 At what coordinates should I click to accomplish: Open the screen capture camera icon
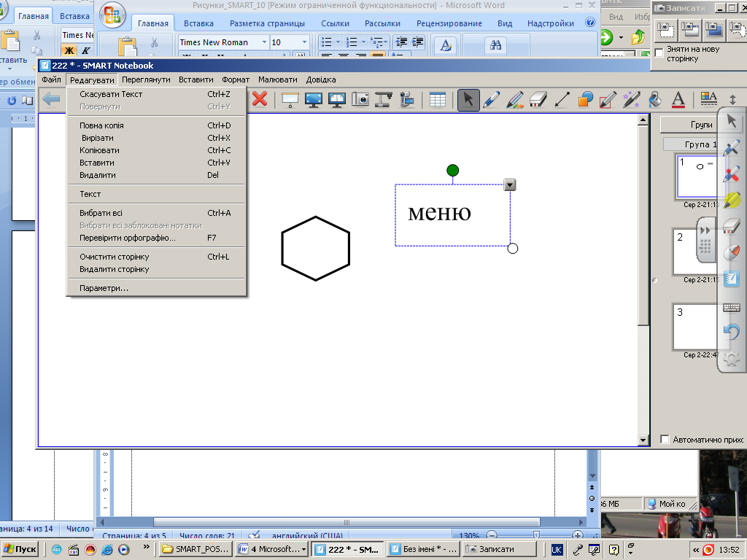(x=360, y=99)
